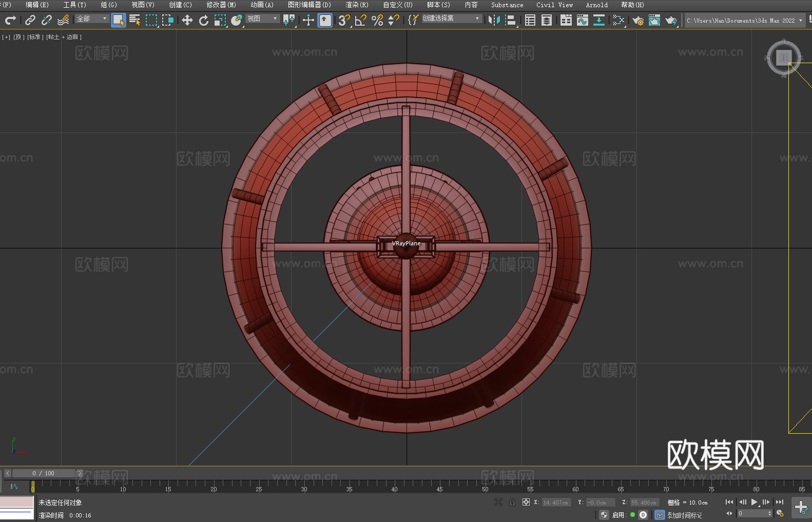The image size is (812, 522).
Task: Toggle the Angle Snap button
Action: [x=360, y=20]
